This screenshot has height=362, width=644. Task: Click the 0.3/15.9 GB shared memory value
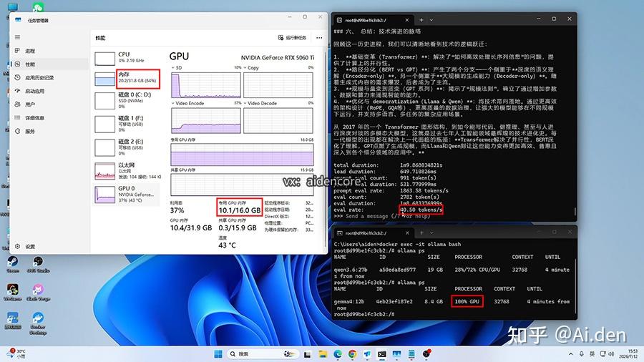coord(238,228)
